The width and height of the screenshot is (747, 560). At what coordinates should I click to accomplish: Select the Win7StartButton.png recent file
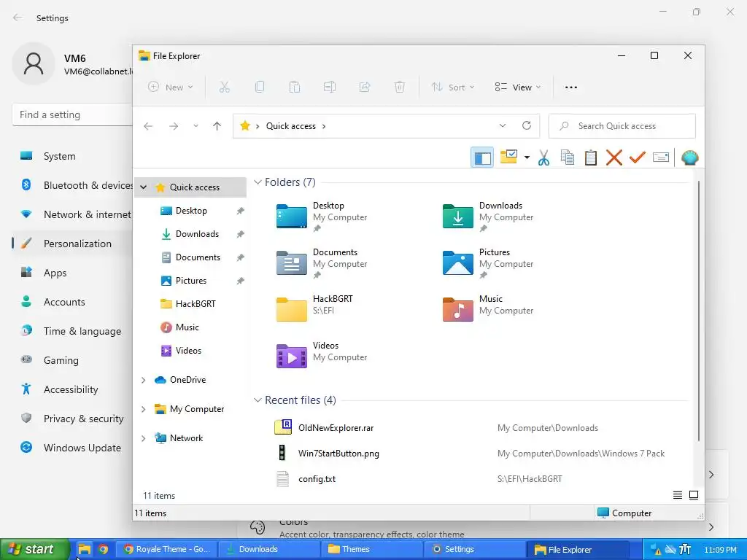point(338,454)
